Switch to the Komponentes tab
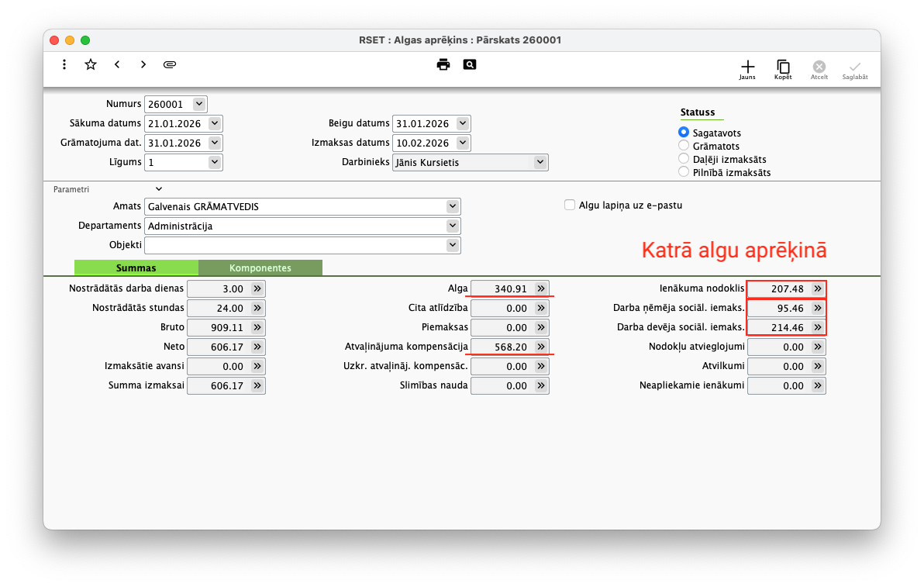 click(x=260, y=268)
